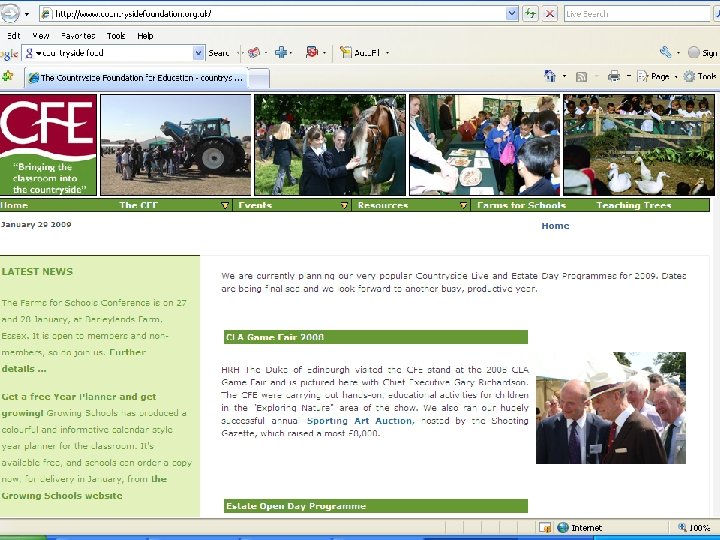Click the Internet zone globe icon
Screen dimensions: 720x540
point(563,528)
